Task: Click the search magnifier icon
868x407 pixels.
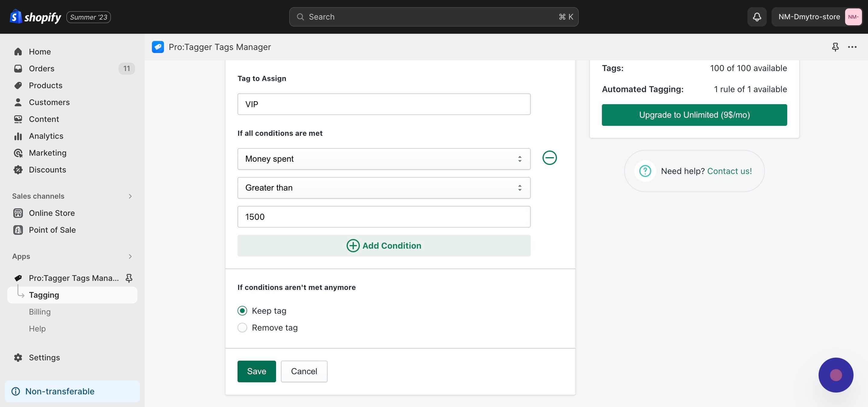Action: 300,17
